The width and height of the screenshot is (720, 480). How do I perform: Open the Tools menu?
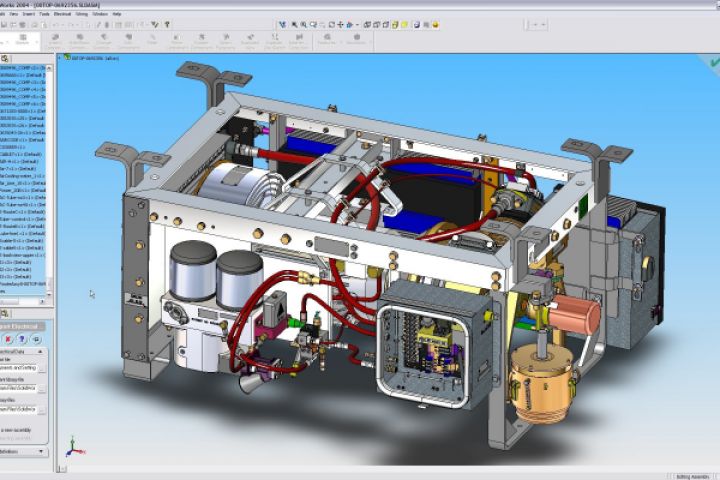[x=44, y=14]
